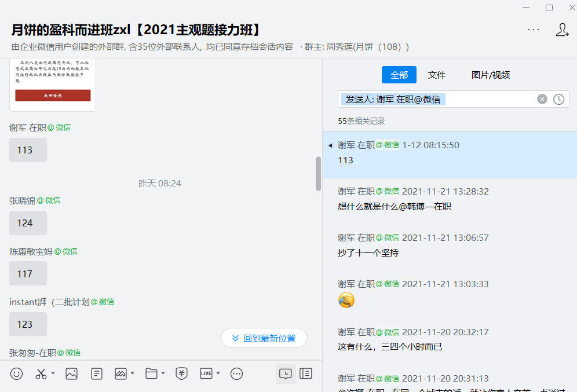The height and width of the screenshot is (392, 577).
Task: Open the image thumbnail with red button
Action: [53, 84]
